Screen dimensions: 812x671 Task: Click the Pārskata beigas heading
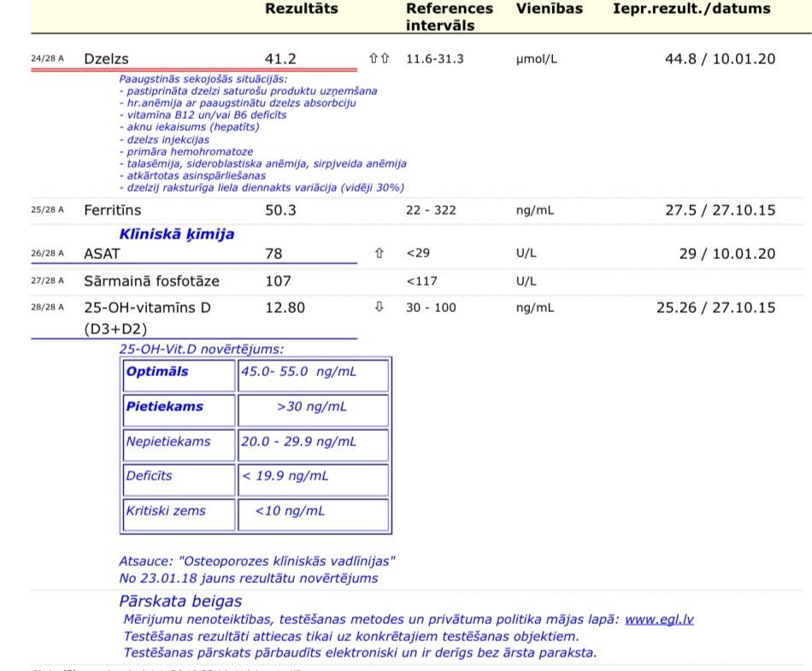180,601
